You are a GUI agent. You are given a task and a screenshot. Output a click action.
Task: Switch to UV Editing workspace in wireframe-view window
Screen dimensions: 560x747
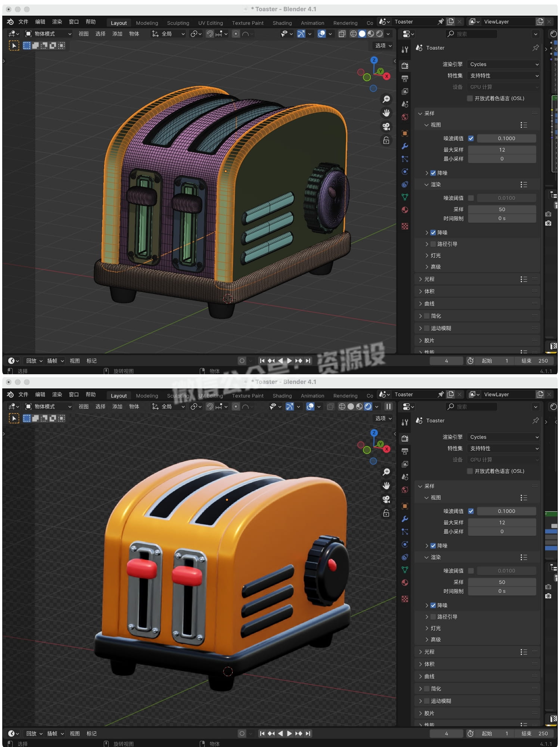click(x=210, y=23)
